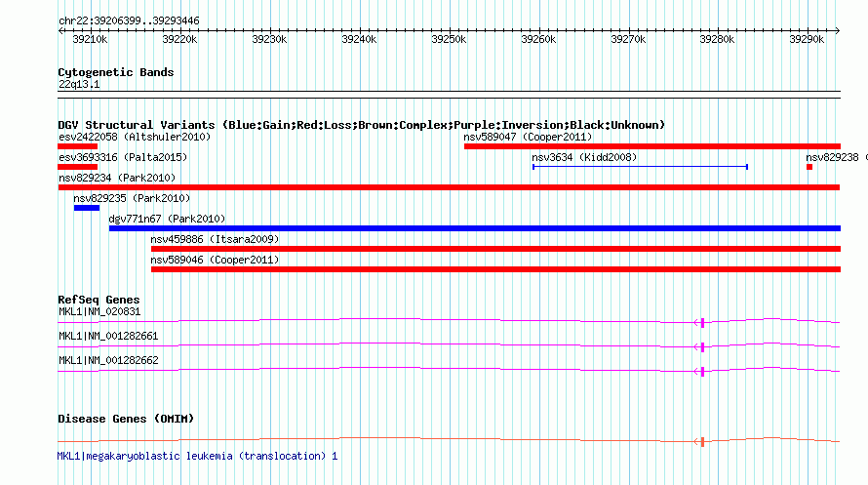
Task: Open nsv459886 (Itsara2009) variant label
Action: tap(215, 239)
